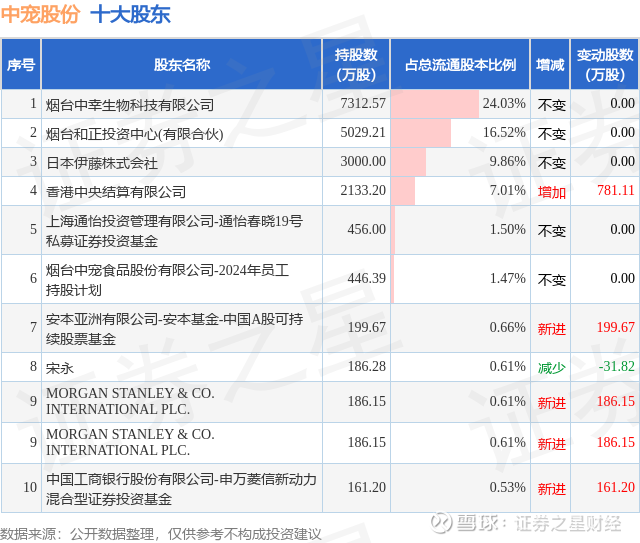640x543 pixels.
Task: Select the 中国工商银行 申万菱信新动力 fund name
Action: click(x=181, y=489)
